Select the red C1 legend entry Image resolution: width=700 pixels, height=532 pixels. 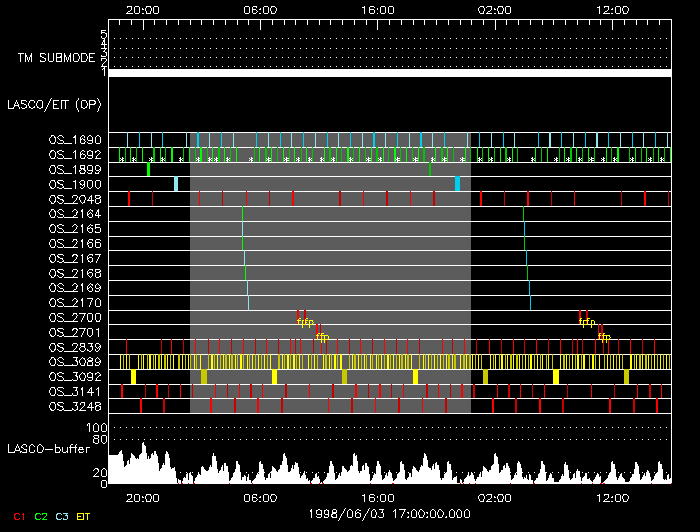[19, 517]
